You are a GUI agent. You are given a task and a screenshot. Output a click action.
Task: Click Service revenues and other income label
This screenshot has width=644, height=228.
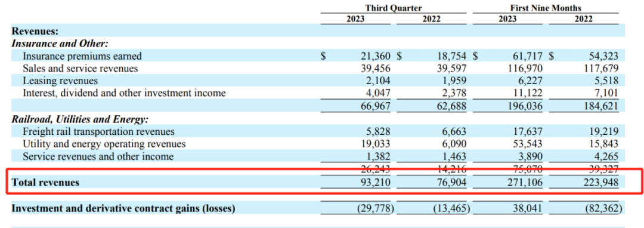(98, 156)
